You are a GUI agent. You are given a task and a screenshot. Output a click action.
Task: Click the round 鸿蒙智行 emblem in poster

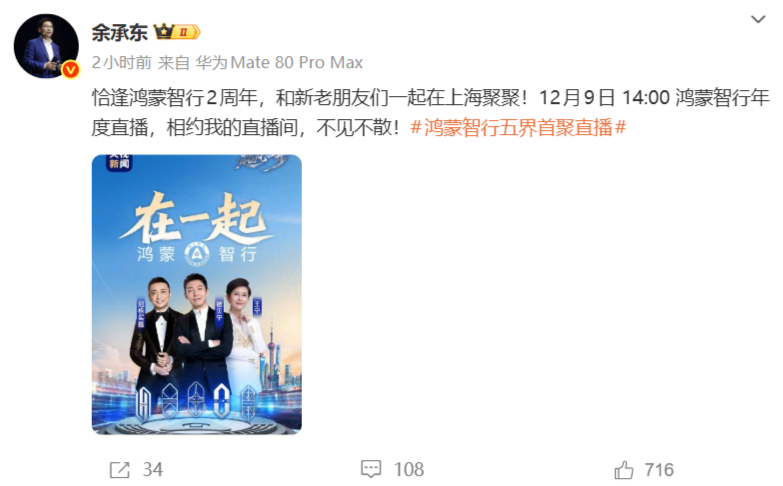pos(197,253)
